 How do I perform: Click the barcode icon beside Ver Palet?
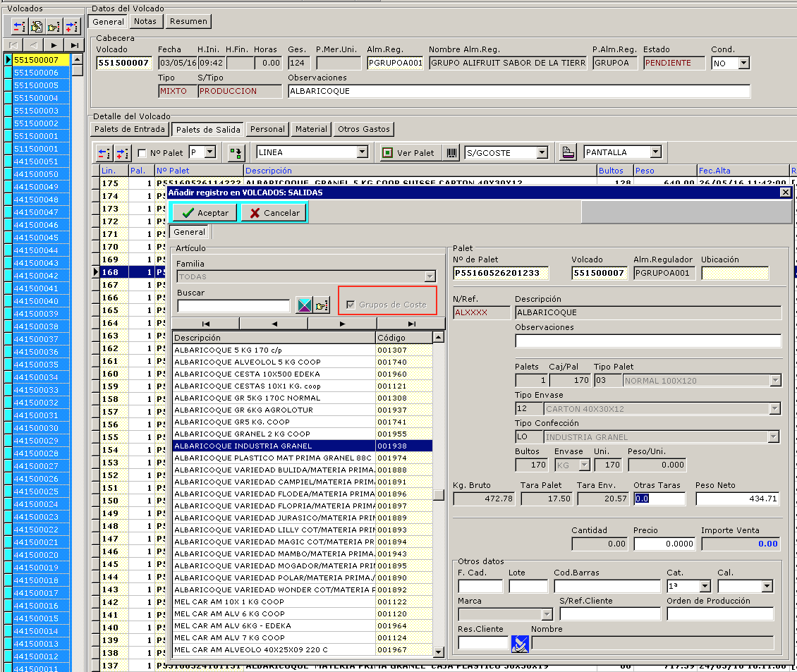click(452, 152)
